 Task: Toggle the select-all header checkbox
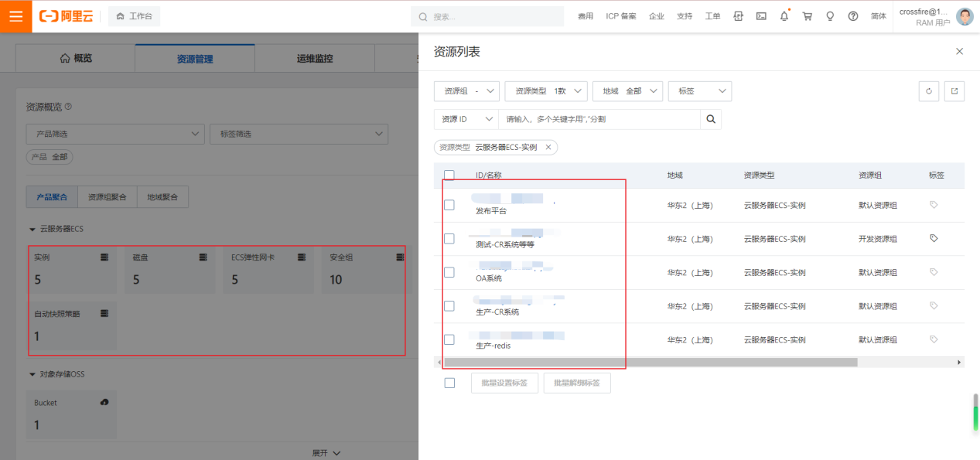[x=449, y=175]
